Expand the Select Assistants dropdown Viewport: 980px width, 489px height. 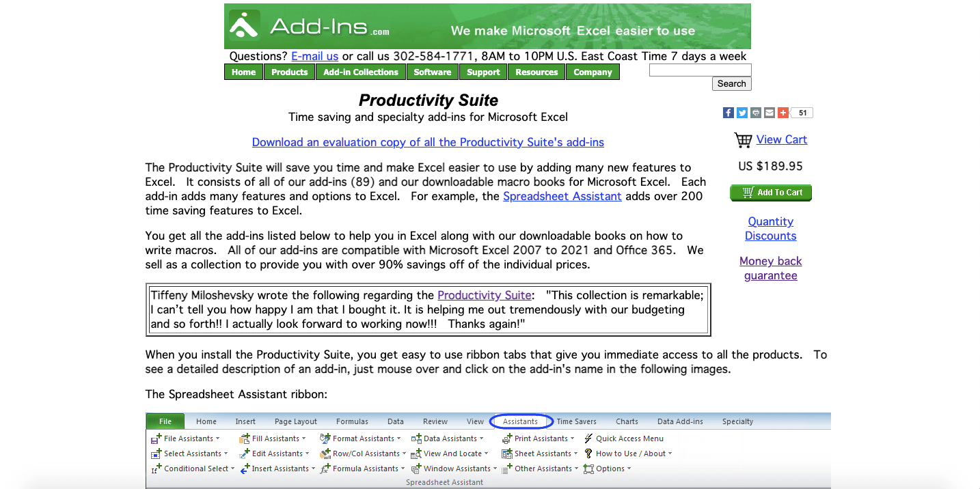pyautogui.click(x=226, y=453)
